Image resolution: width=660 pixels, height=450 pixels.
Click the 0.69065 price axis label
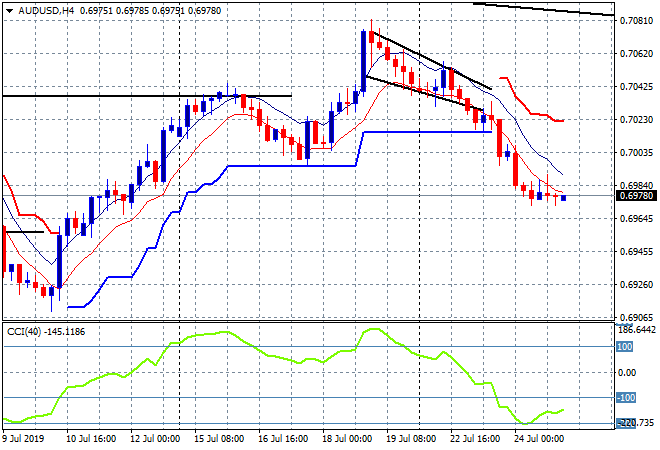pyautogui.click(x=636, y=317)
